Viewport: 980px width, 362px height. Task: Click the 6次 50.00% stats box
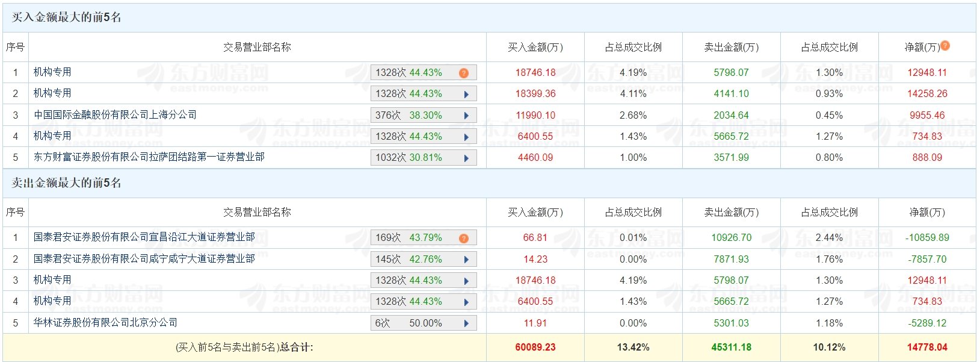pyautogui.click(x=424, y=323)
